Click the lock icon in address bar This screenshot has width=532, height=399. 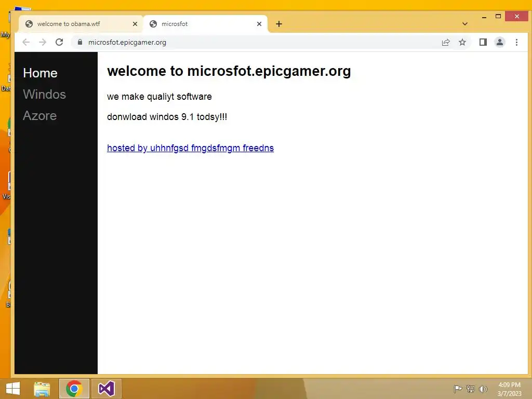coord(80,42)
